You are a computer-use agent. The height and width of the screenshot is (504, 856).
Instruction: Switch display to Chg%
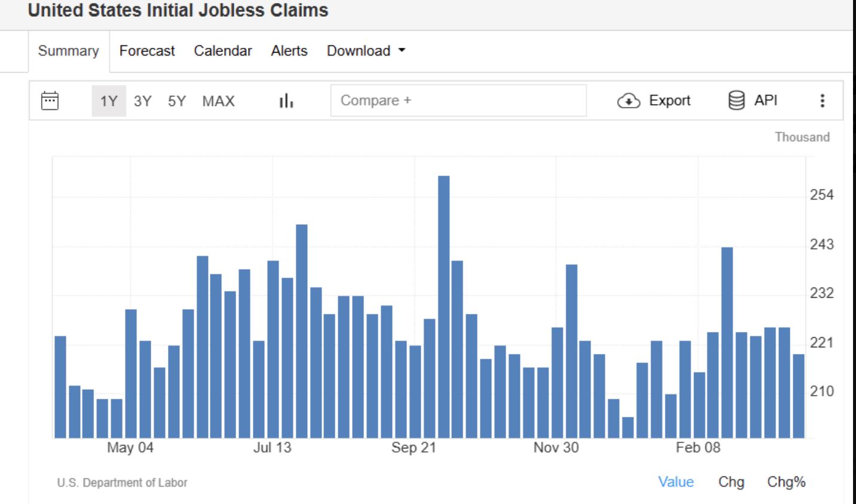click(x=786, y=482)
